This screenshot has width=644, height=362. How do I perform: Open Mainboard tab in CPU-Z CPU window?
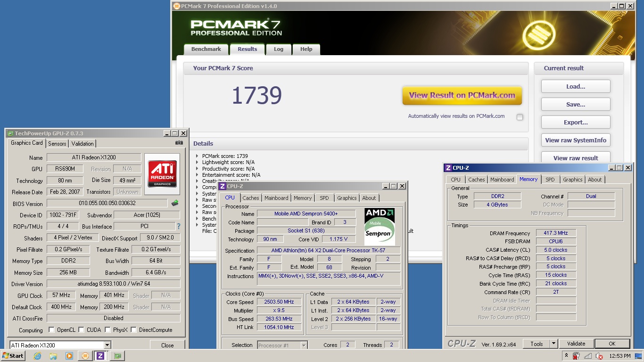click(276, 198)
